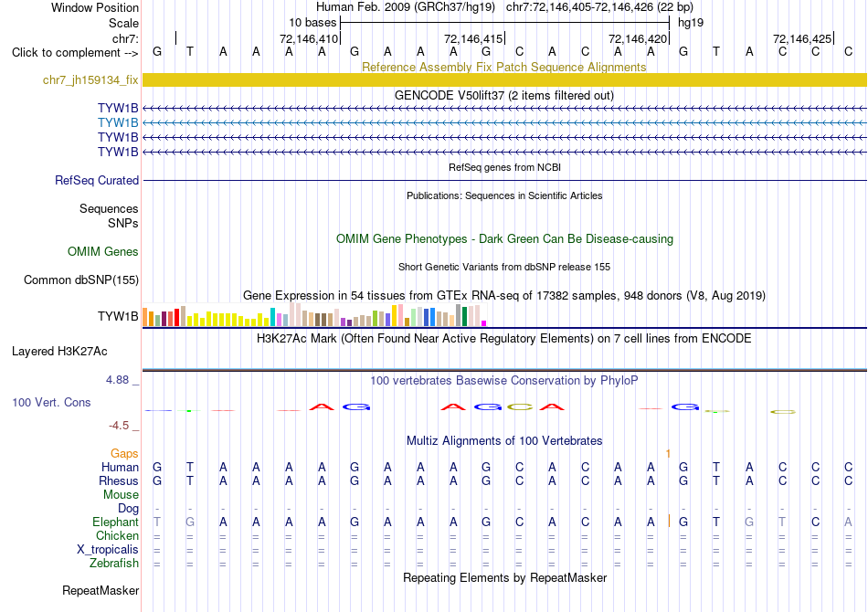The height and width of the screenshot is (612, 868).
Task: Open the "RefSeq Curated" label
Action: pyautogui.click(x=97, y=180)
